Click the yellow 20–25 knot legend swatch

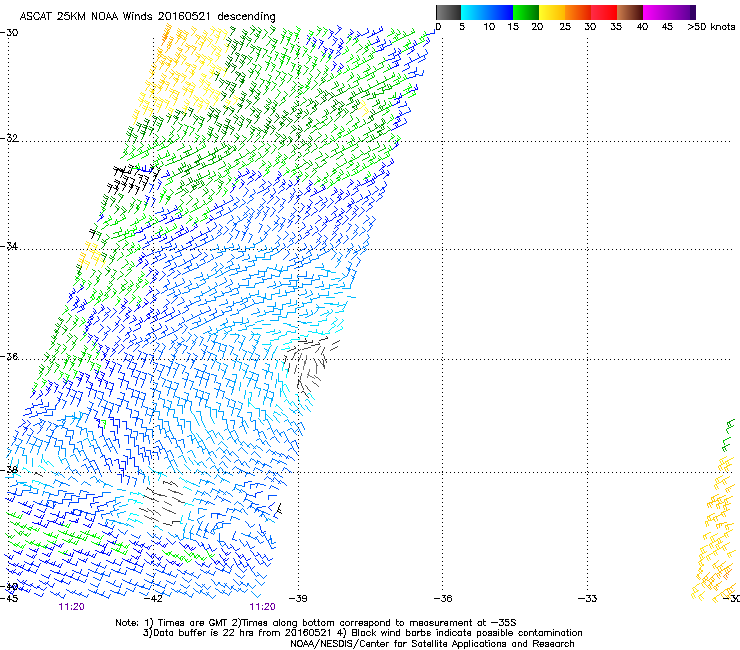coord(552,12)
